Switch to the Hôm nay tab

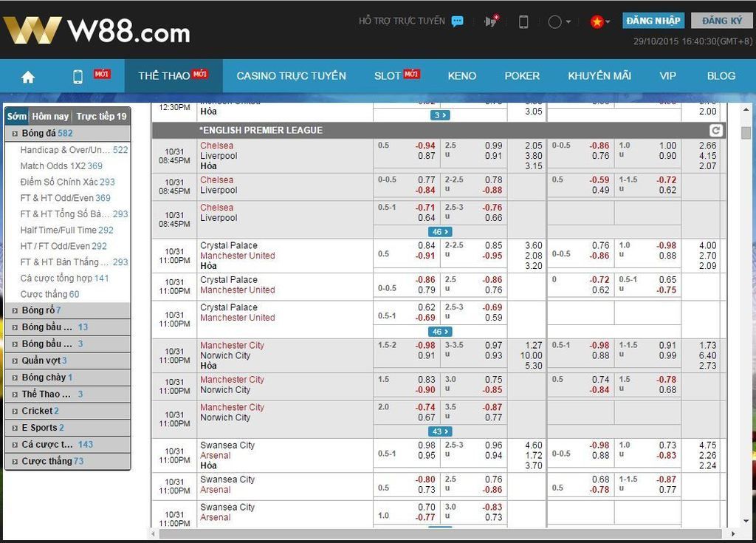click(50, 116)
